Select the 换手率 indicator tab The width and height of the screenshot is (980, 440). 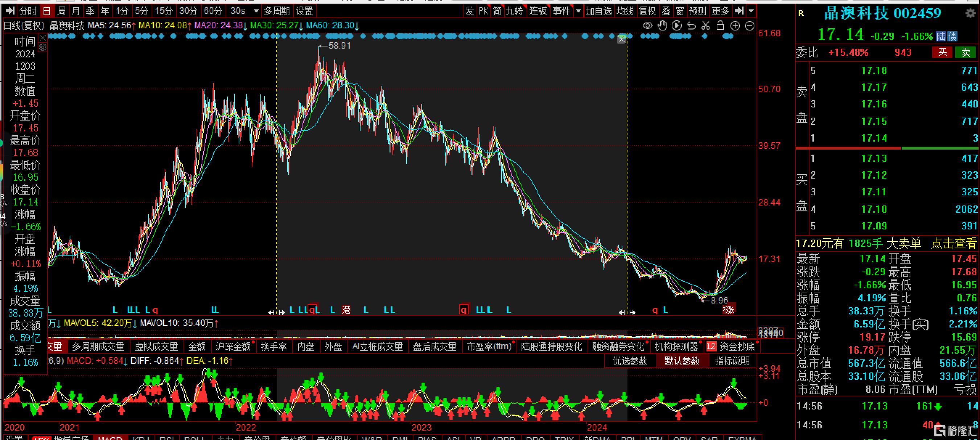pos(273,347)
